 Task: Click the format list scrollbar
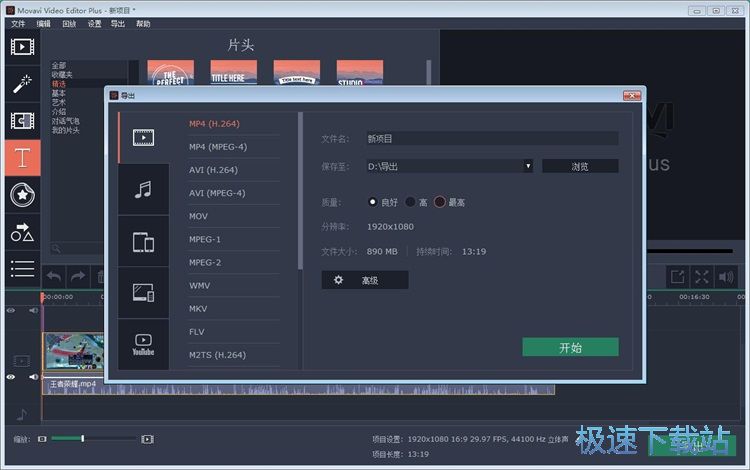click(x=300, y=191)
